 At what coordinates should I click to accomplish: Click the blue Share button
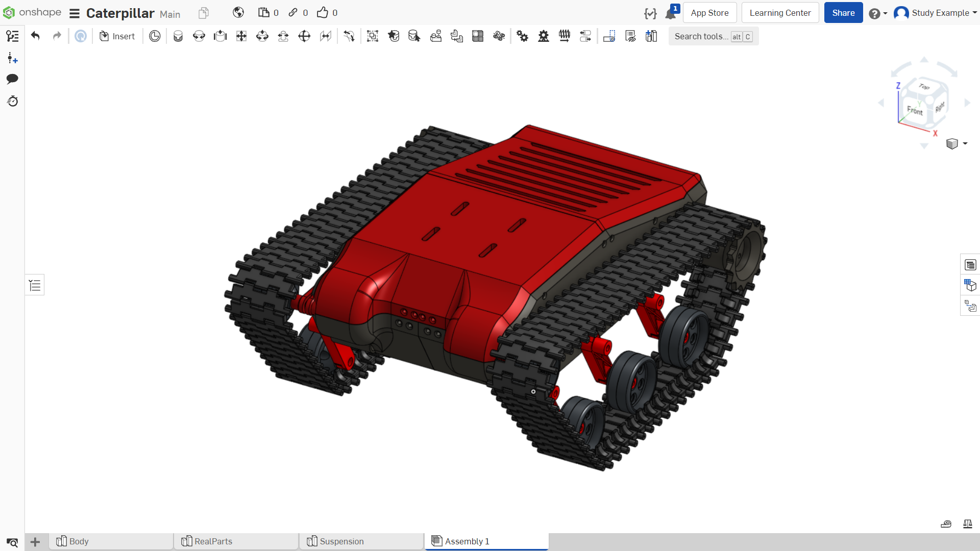(x=843, y=13)
